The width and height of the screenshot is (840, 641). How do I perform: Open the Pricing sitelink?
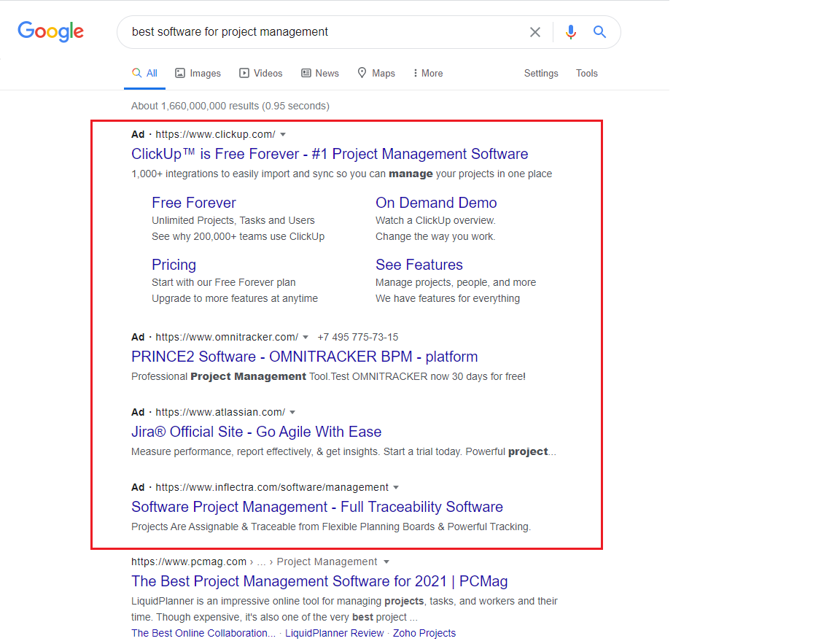point(174,265)
